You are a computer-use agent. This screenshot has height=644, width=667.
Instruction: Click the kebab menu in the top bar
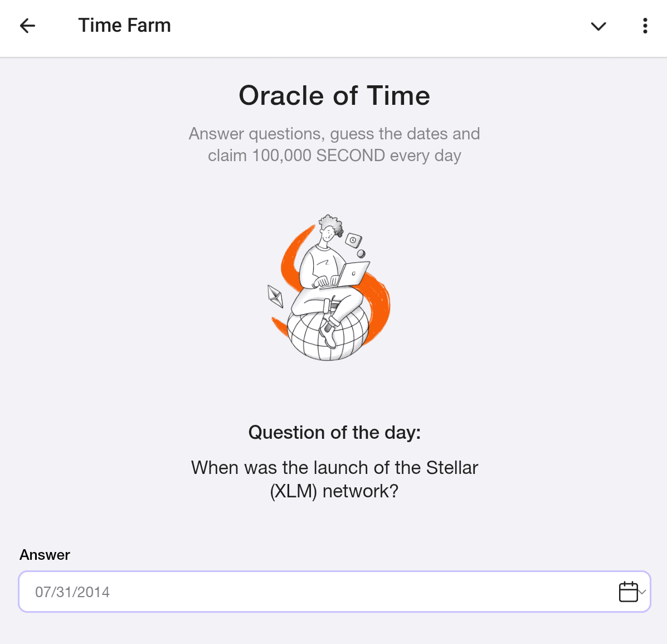[x=645, y=26]
